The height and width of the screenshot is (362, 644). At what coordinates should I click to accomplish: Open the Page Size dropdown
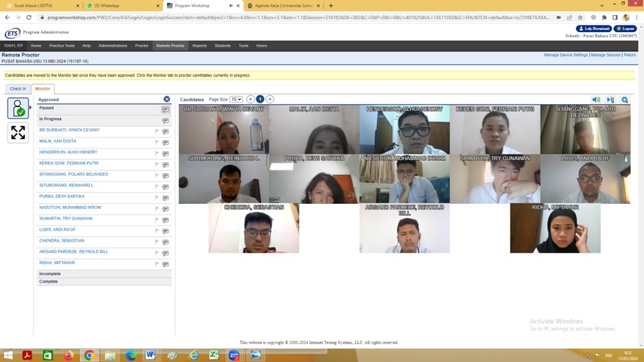(x=236, y=99)
